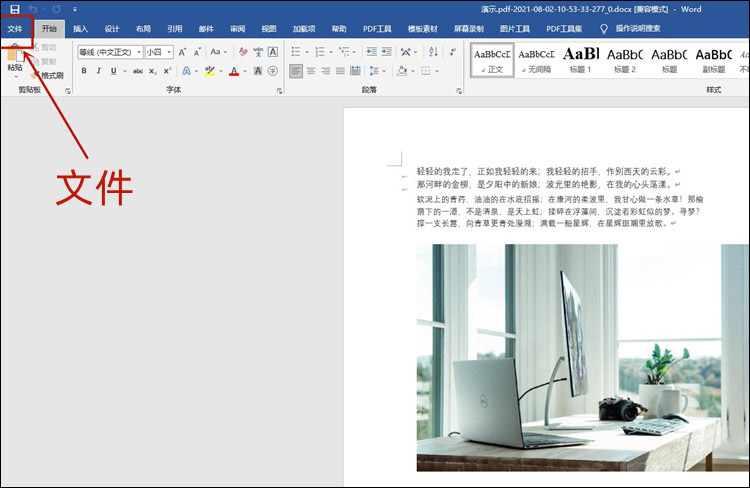The width and height of the screenshot is (750, 488).
Task: Toggle character shading A icon
Action: [x=258, y=71]
